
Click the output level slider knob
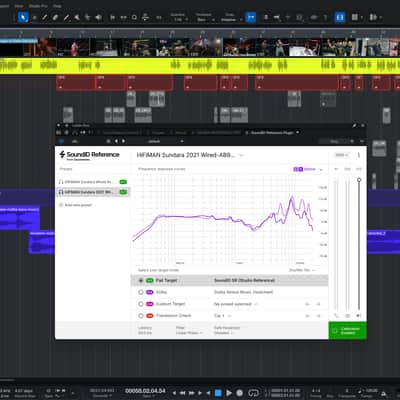point(359,180)
